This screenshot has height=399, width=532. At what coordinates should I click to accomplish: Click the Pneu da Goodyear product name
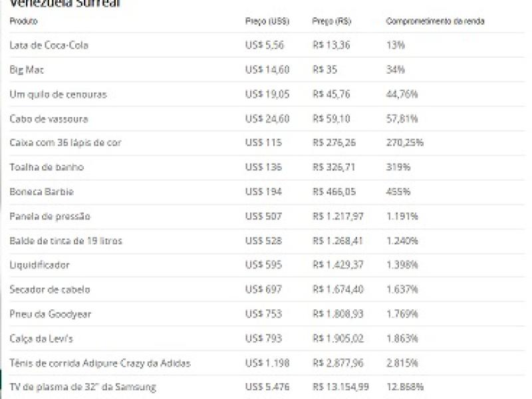click(x=51, y=314)
